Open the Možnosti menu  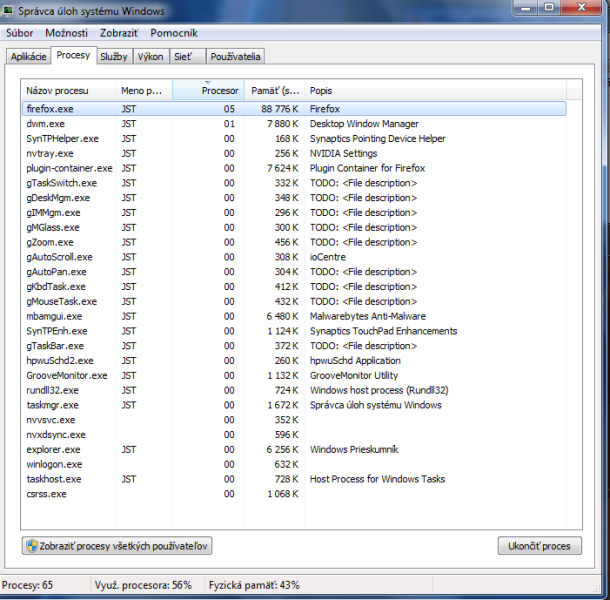(67, 33)
